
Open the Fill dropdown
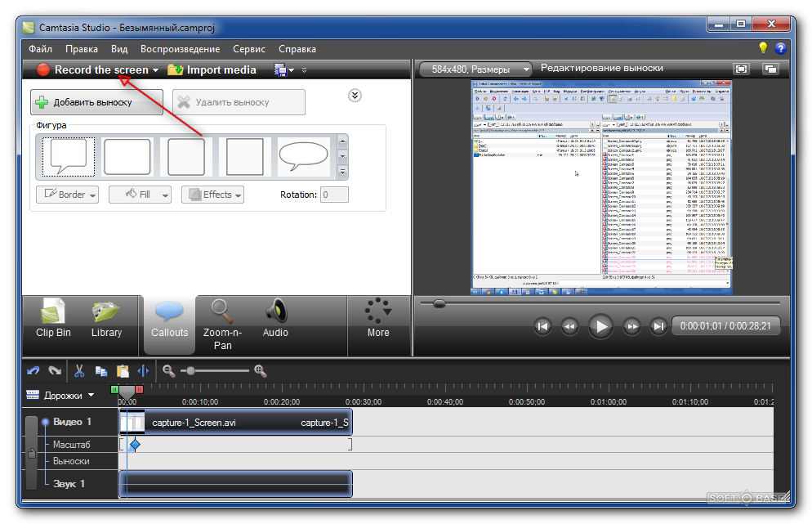click(x=140, y=195)
